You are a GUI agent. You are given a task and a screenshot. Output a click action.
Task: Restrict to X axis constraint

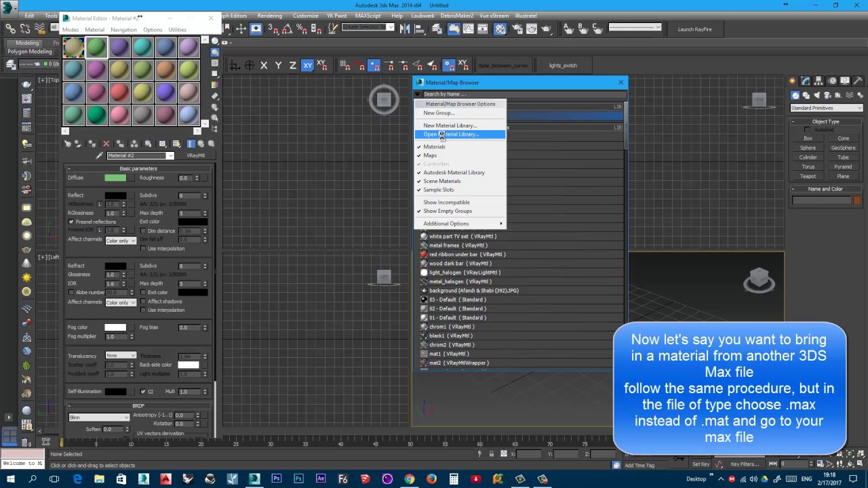click(264, 66)
